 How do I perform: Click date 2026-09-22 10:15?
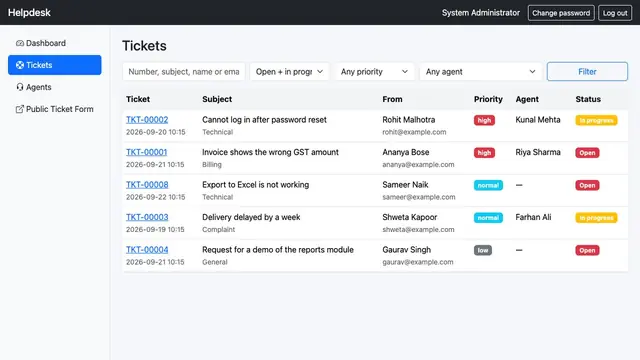[x=156, y=197]
